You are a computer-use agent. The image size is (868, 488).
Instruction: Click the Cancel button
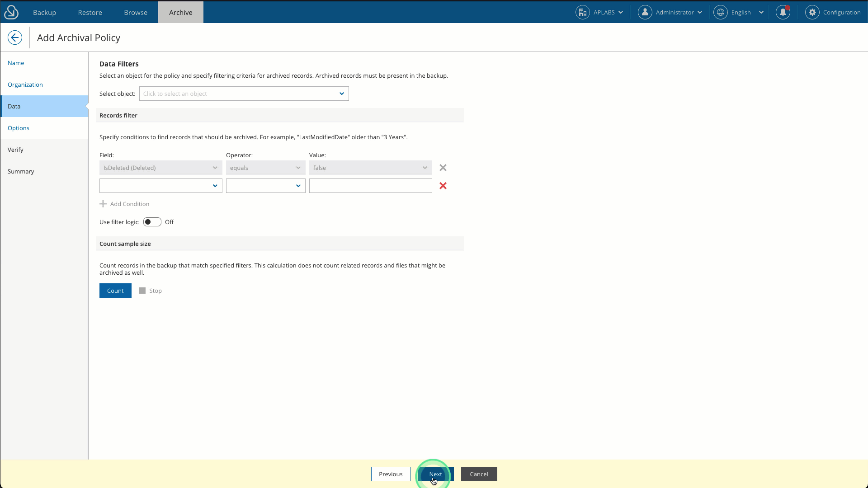(x=479, y=474)
